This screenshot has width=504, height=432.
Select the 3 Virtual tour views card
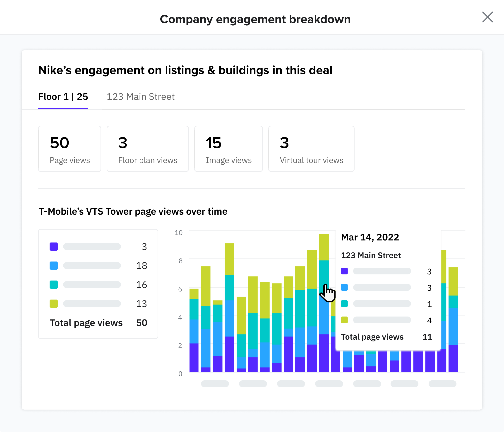pyautogui.click(x=311, y=149)
